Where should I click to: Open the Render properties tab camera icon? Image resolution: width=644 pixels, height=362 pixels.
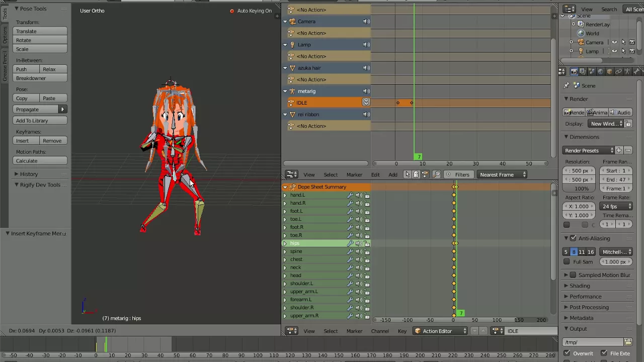[574, 71]
